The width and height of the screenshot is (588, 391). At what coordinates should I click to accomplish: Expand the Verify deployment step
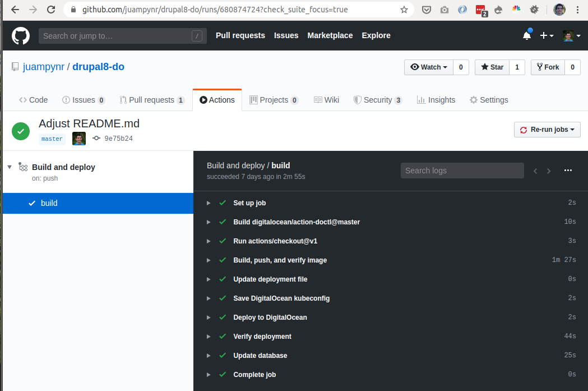tap(391, 337)
